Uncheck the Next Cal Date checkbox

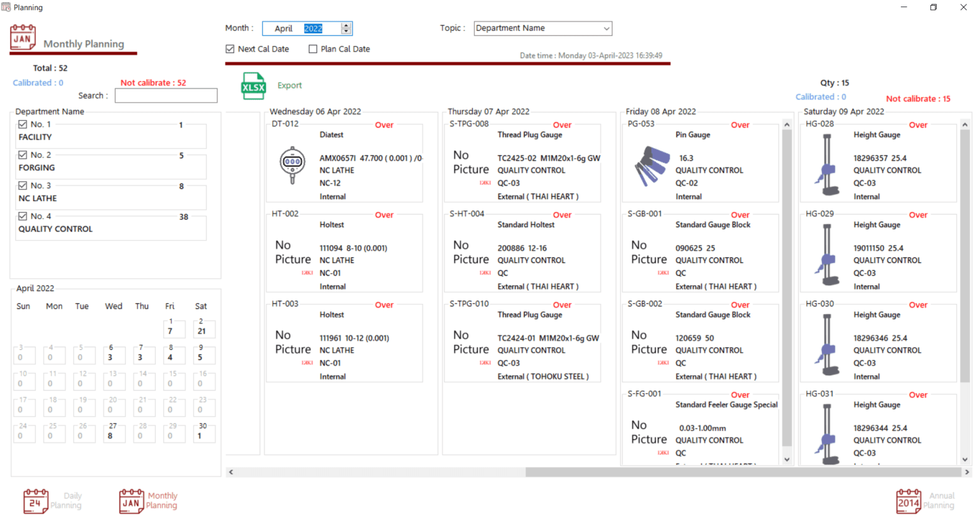pyautogui.click(x=229, y=49)
